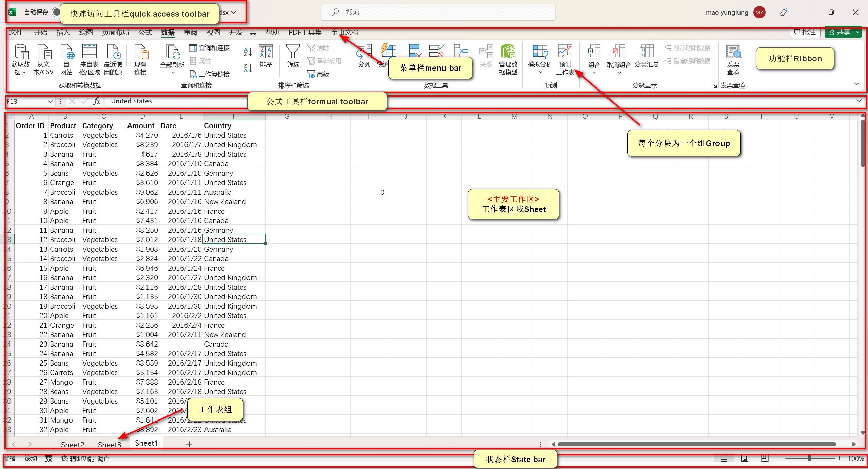Click the Comments (批注) button

click(x=805, y=32)
